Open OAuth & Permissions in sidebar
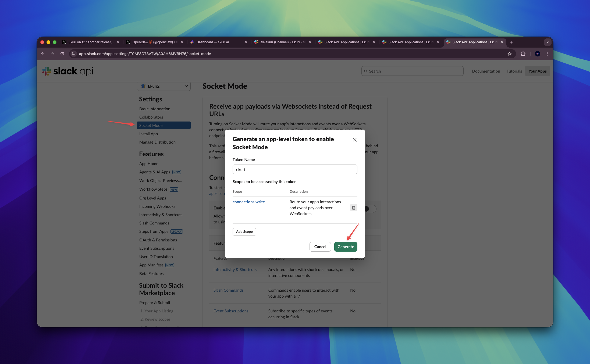The width and height of the screenshot is (590, 364). pyautogui.click(x=158, y=240)
